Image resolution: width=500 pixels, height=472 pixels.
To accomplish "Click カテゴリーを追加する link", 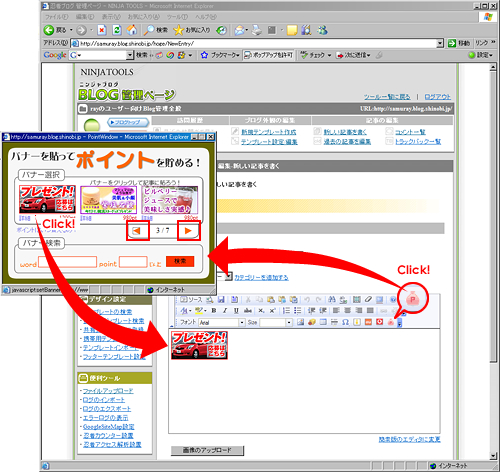I will click(262, 277).
